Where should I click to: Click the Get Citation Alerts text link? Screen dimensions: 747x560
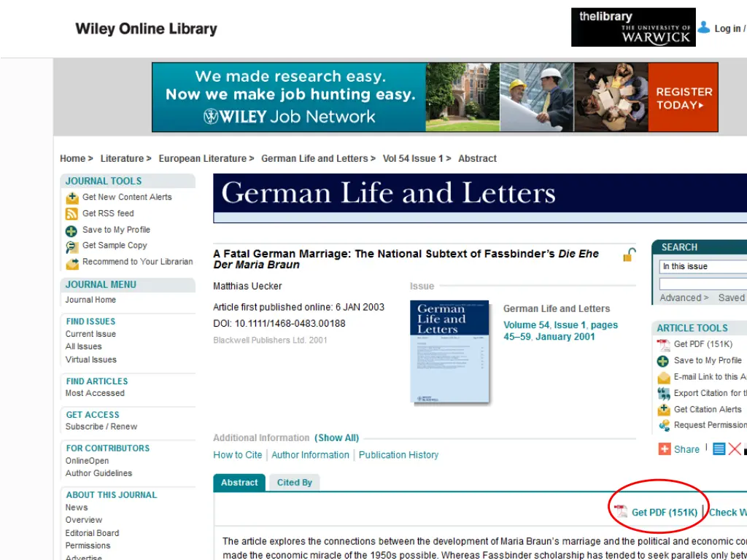[708, 409]
